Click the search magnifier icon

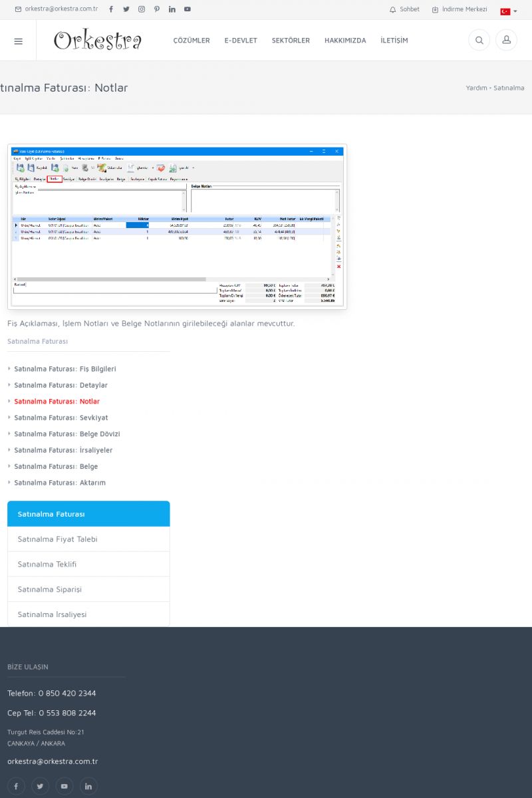pos(479,41)
